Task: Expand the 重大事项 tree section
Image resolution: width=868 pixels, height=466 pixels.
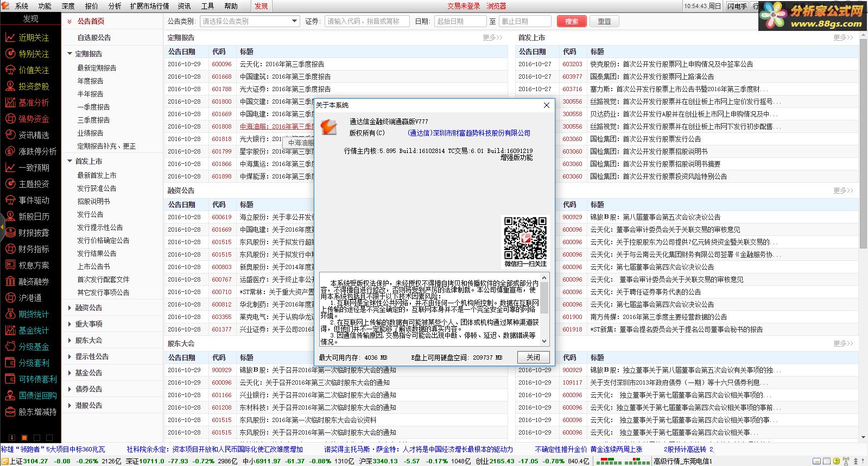Action: (69, 324)
